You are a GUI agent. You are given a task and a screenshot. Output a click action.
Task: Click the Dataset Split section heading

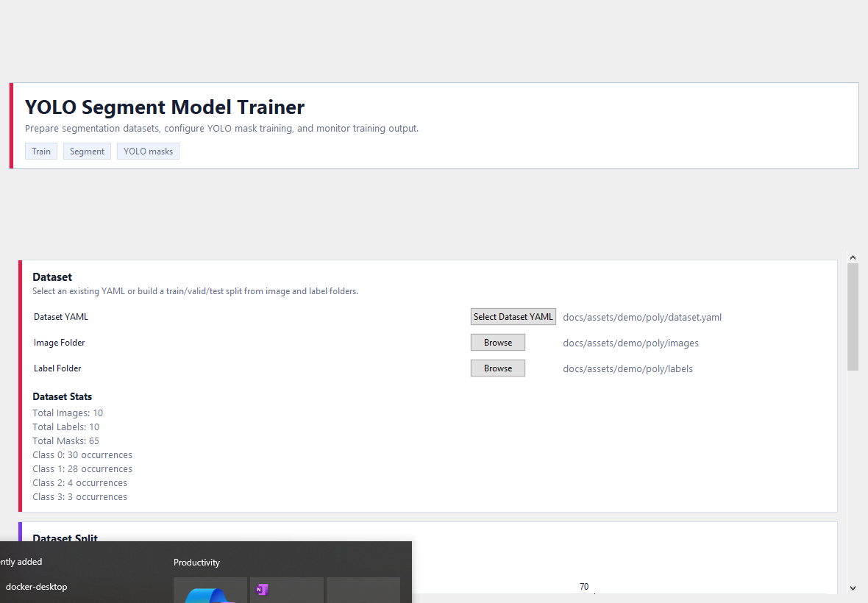click(65, 537)
